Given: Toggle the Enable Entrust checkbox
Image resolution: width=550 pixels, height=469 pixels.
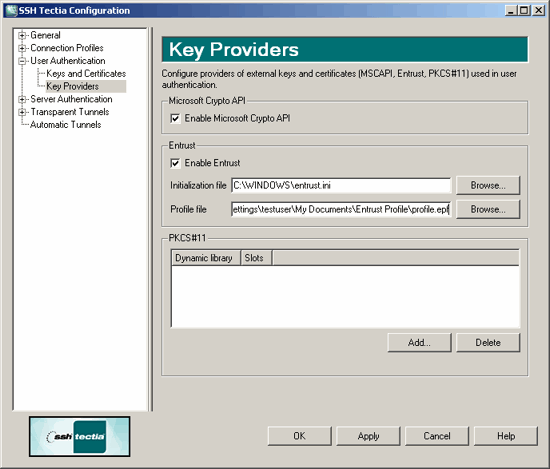Looking at the screenshot, I should [175, 163].
